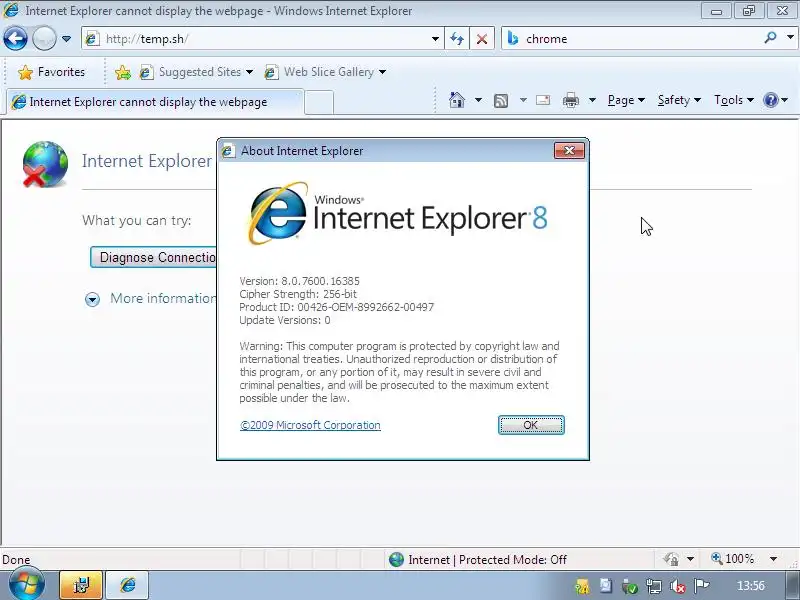This screenshot has width=800, height=600.
Task: Click the Internet Explorer icon in the window title bar
Action: (11, 10)
